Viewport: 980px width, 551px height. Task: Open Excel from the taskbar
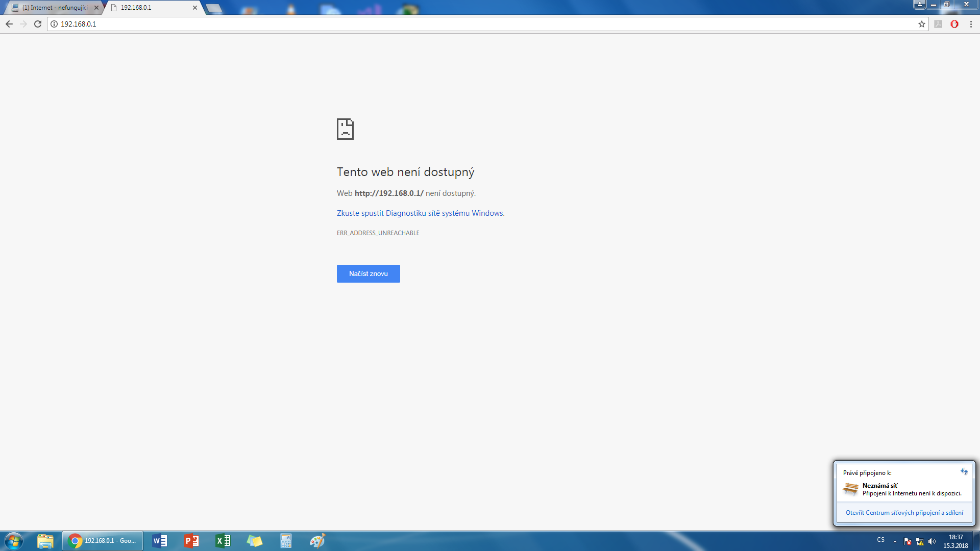223,541
